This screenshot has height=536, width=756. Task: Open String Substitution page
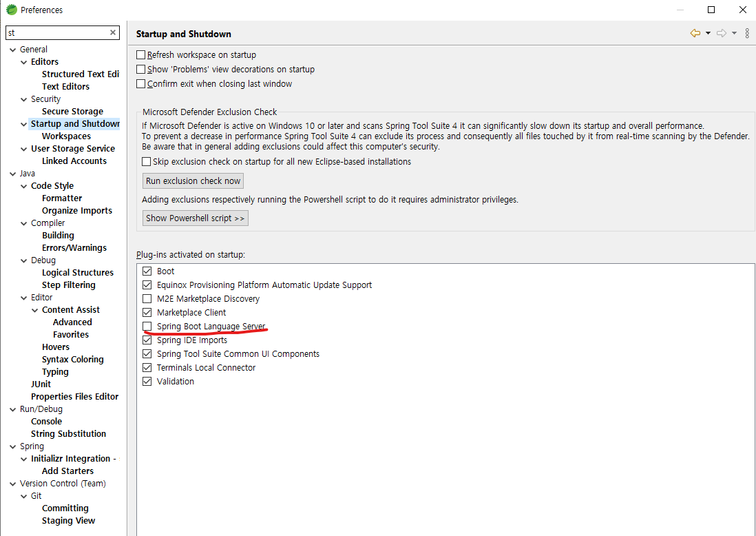tap(68, 434)
